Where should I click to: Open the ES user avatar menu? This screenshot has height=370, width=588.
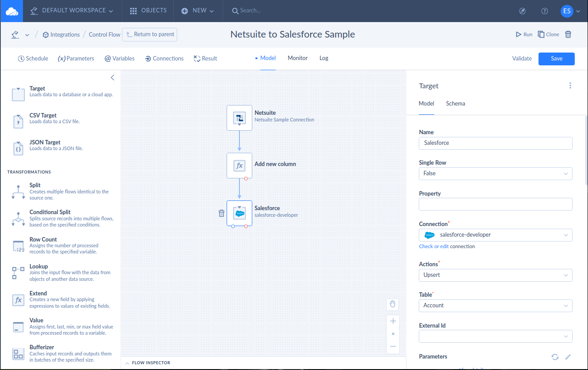pos(570,11)
